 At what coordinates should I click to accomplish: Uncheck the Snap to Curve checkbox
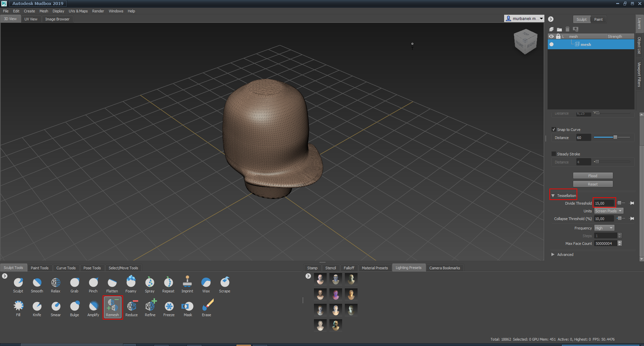tap(553, 130)
